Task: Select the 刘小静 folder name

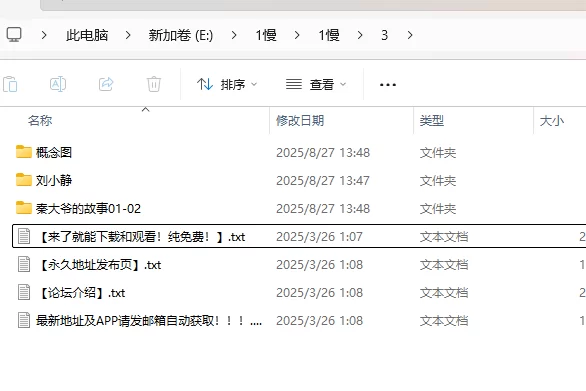Action: click(x=54, y=181)
